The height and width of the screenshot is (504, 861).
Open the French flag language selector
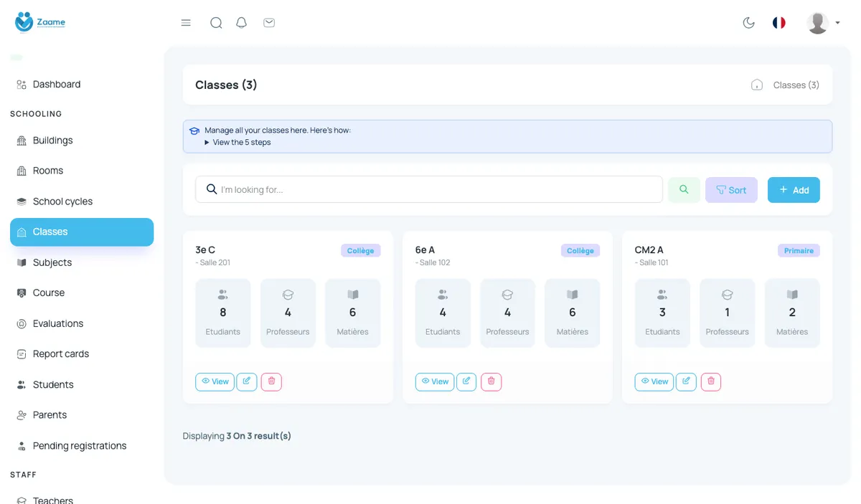pos(778,23)
